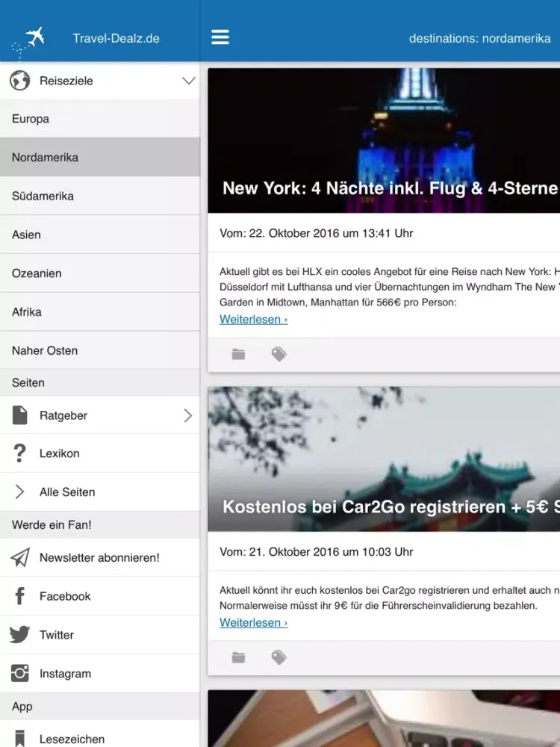Open Newsletter abonnieren! entry
The height and width of the screenshot is (747, 560).
tap(100, 557)
